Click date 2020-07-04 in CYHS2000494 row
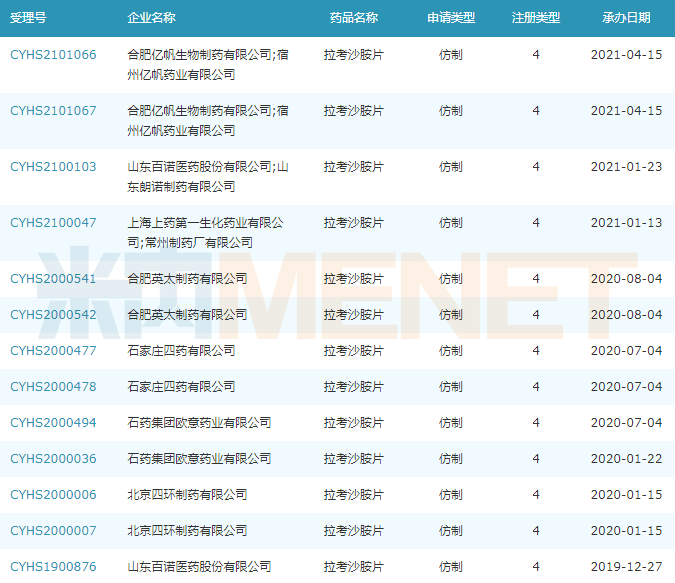This screenshot has height=583, width=675. 626,422
